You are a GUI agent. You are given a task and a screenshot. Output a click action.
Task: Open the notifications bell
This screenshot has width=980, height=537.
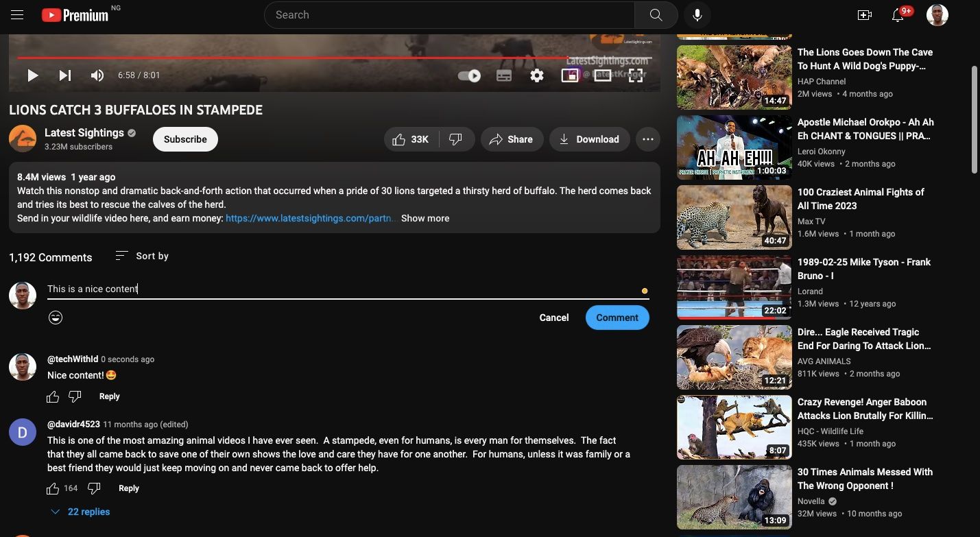898,15
